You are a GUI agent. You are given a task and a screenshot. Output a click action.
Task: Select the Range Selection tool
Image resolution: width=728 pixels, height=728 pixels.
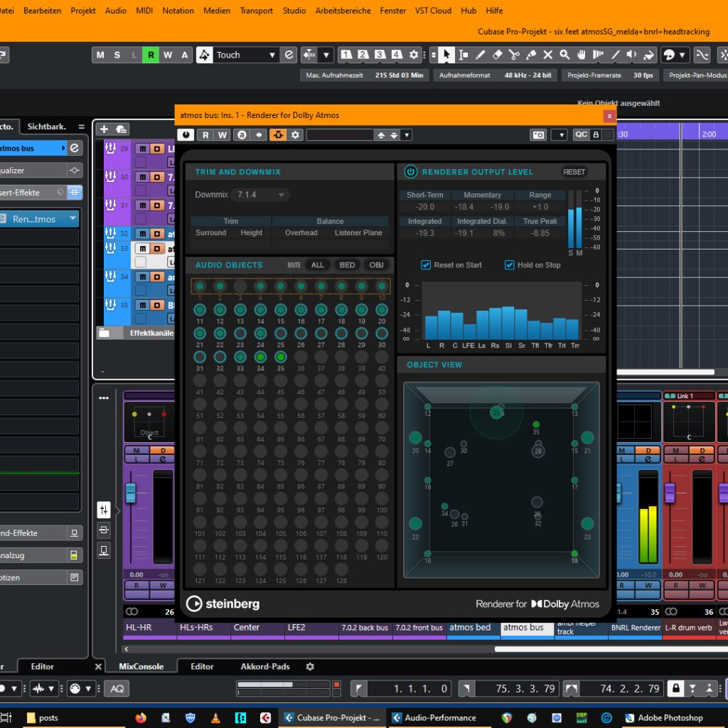tap(464, 55)
